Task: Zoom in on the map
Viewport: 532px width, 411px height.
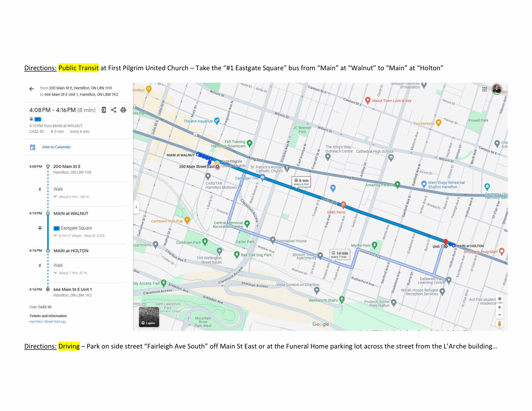Action: pos(500,308)
